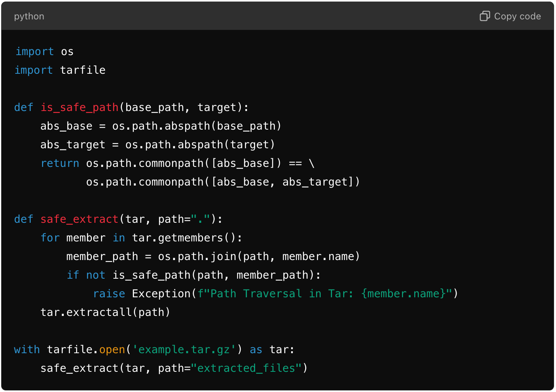Viewport: 556px width, 392px height.
Task: Click the 'extracted_files' string
Action: tap(246, 368)
